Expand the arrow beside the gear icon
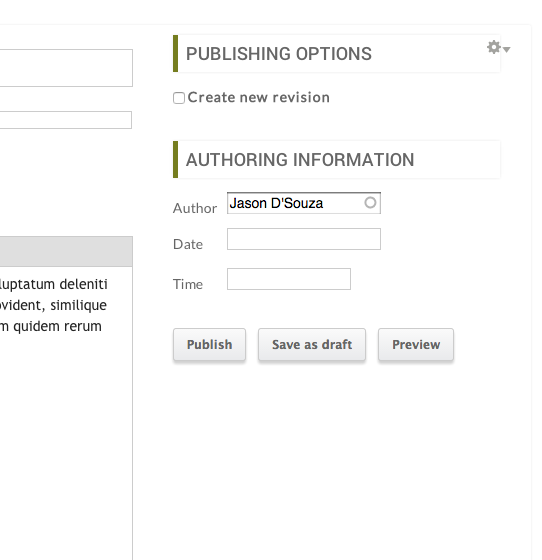Image resolution: width=542 pixels, height=560 pixels. 506,49
